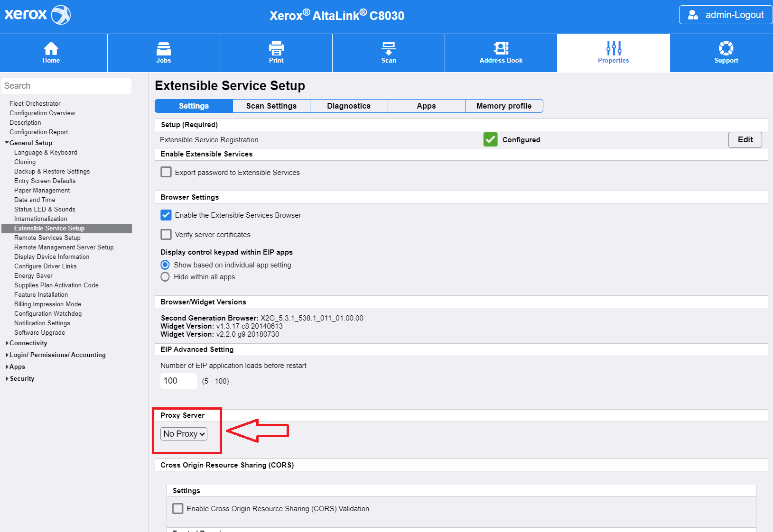Click the Properties sliders icon

click(614, 48)
